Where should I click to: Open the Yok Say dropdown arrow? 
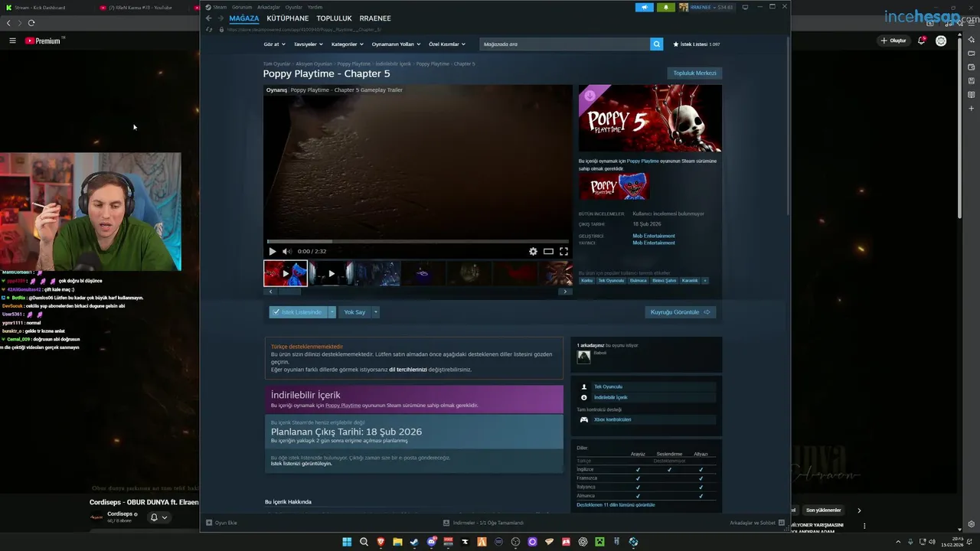click(x=375, y=312)
